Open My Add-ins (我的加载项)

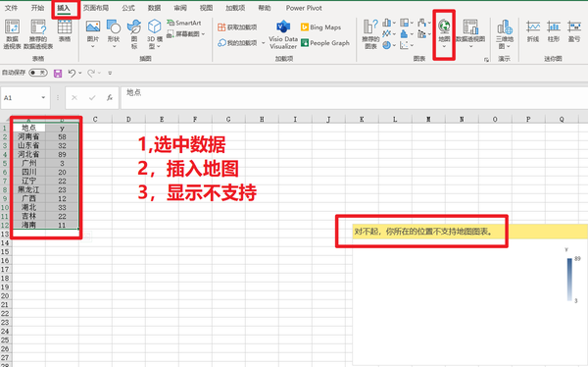click(x=238, y=43)
